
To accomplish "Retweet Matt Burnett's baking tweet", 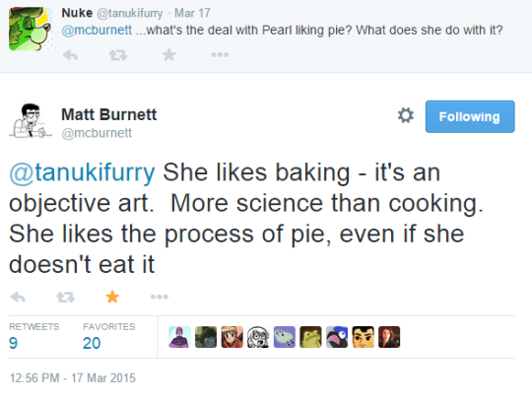I will [65, 298].
